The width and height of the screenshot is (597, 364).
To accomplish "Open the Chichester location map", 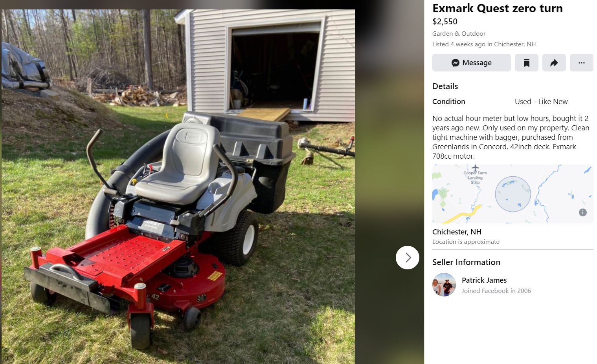I will pos(513,194).
